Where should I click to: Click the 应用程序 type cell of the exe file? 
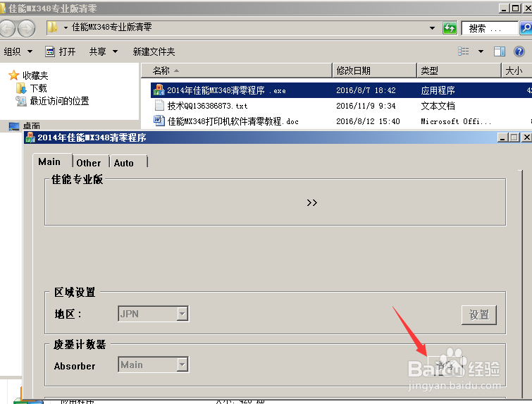coord(438,90)
